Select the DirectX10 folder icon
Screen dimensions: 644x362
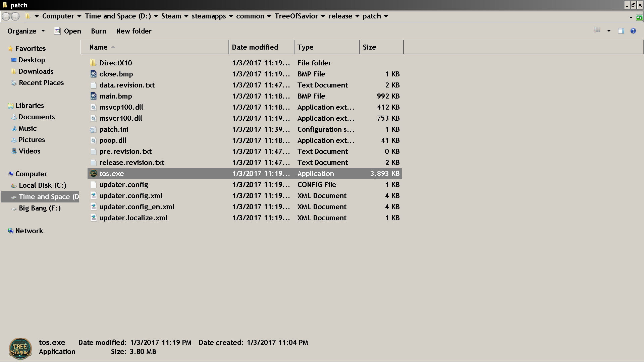tap(93, 63)
